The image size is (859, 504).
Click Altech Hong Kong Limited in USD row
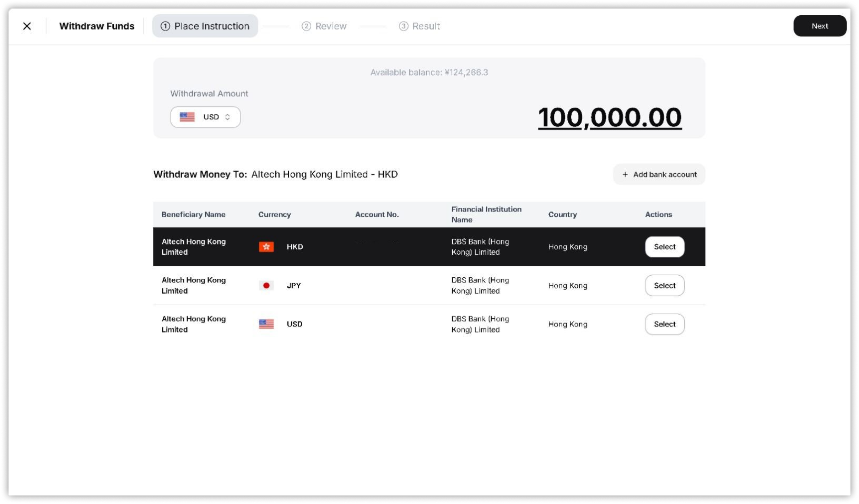pyautogui.click(x=194, y=324)
